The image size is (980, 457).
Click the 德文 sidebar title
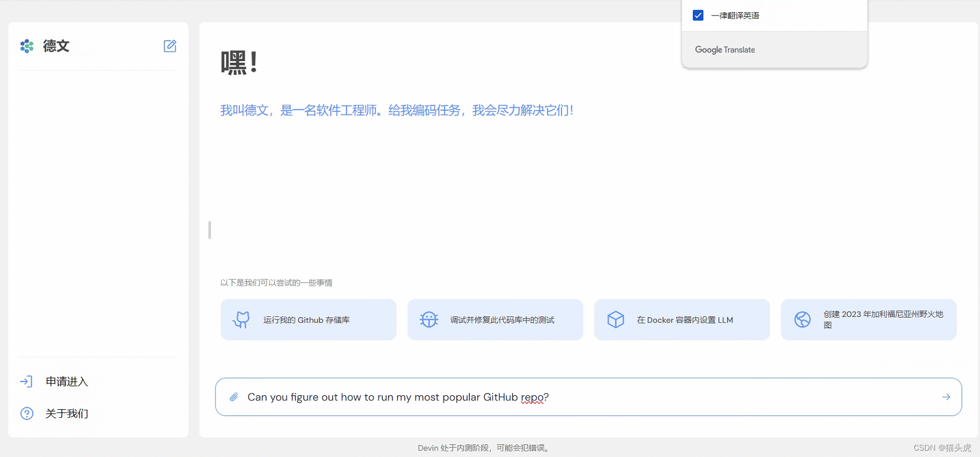click(56, 46)
